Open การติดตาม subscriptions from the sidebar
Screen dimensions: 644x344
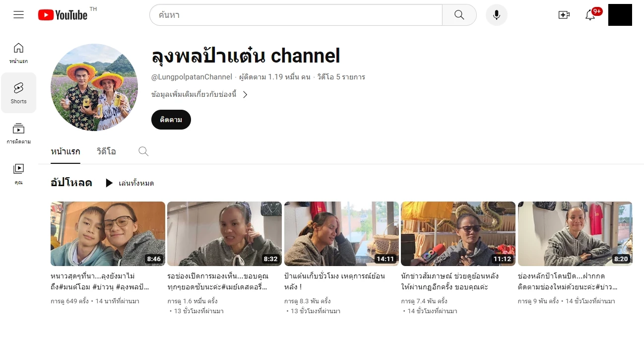click(x=18, y=134)
